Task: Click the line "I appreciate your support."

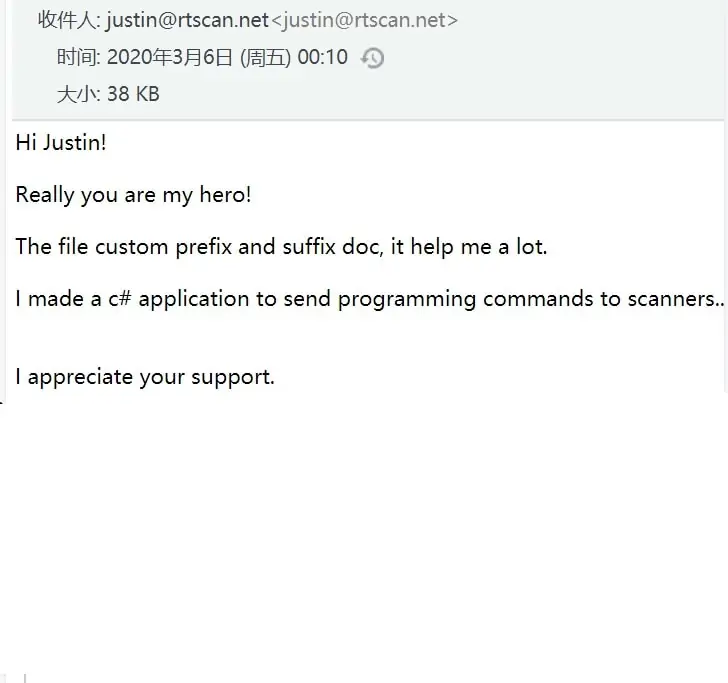Action: coord(145,377)
